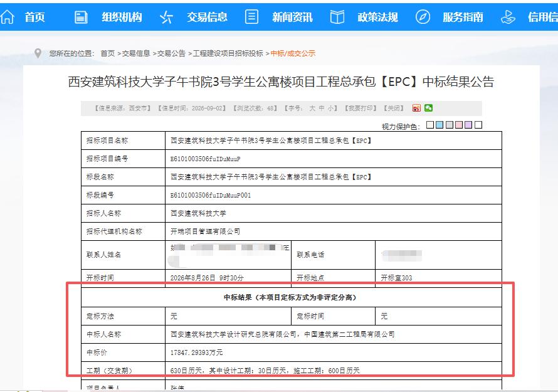Click the 关闭 link in info bar
Image resolution: width=558 pixels, height=392 pixels.
394,109
